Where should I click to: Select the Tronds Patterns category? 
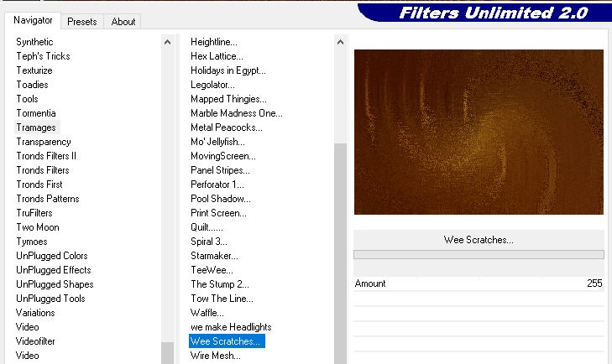(x=48, y=199)
